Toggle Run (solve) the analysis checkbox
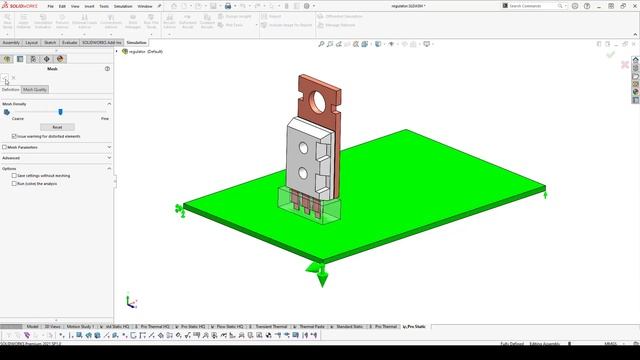This screenshot has width=640, height=360. coord(14,184)
